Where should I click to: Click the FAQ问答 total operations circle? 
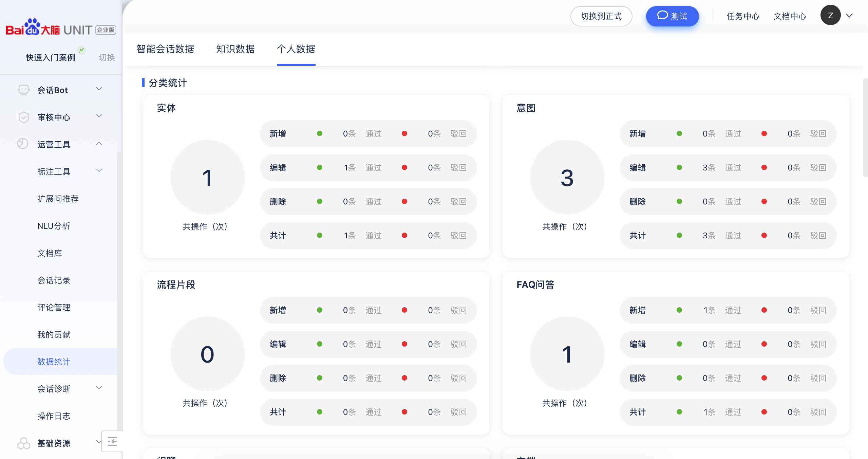pos(567,354)
